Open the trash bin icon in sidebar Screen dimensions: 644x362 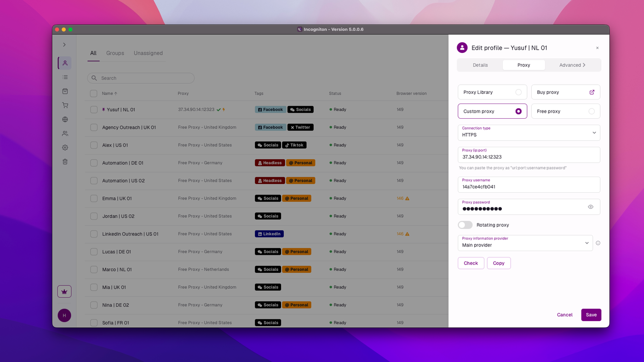[65, 161]
